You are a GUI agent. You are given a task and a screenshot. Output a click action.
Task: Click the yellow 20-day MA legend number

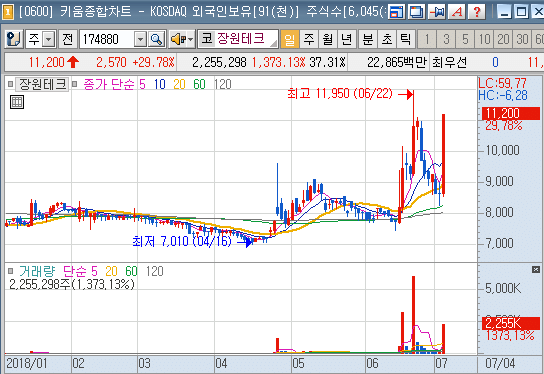[x=179, y=84]
